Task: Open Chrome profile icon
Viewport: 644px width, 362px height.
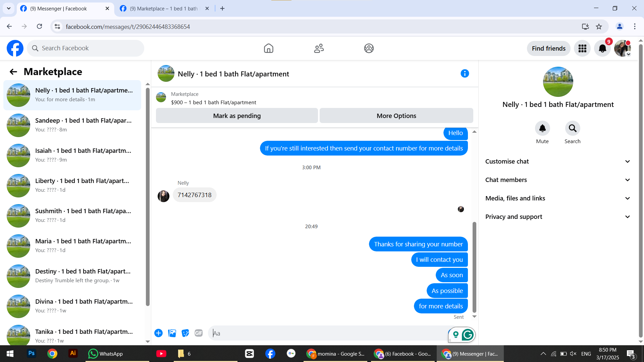Action: 620,26
